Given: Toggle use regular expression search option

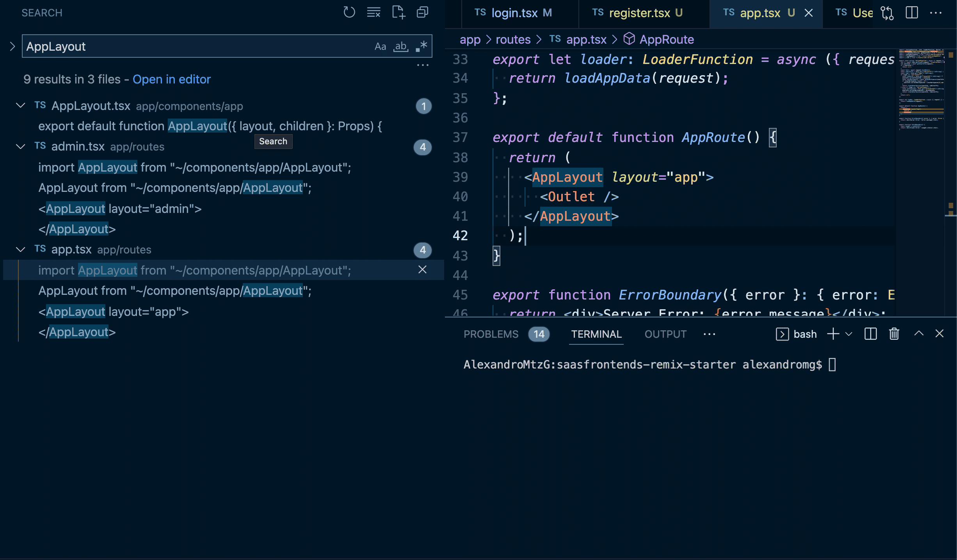Looking at the screenshot, I should coord(420,46).
